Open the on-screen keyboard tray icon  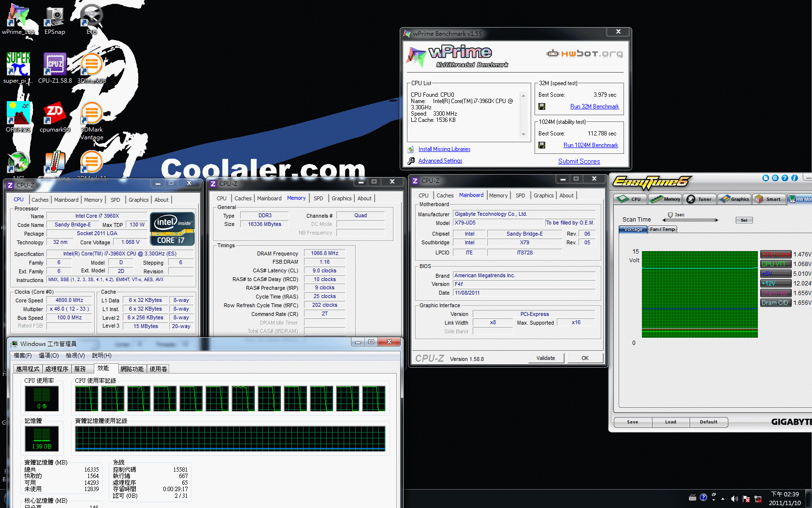pos(693,497)
